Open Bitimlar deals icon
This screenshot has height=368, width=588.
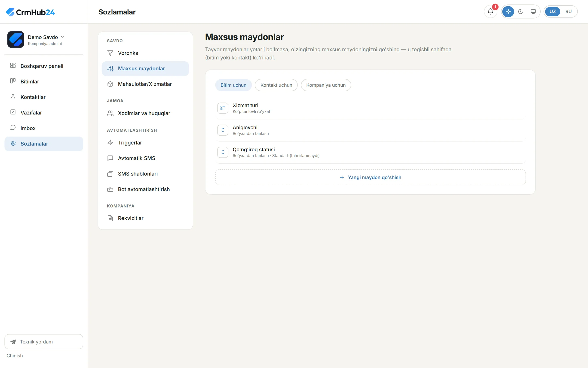point(13,81)
